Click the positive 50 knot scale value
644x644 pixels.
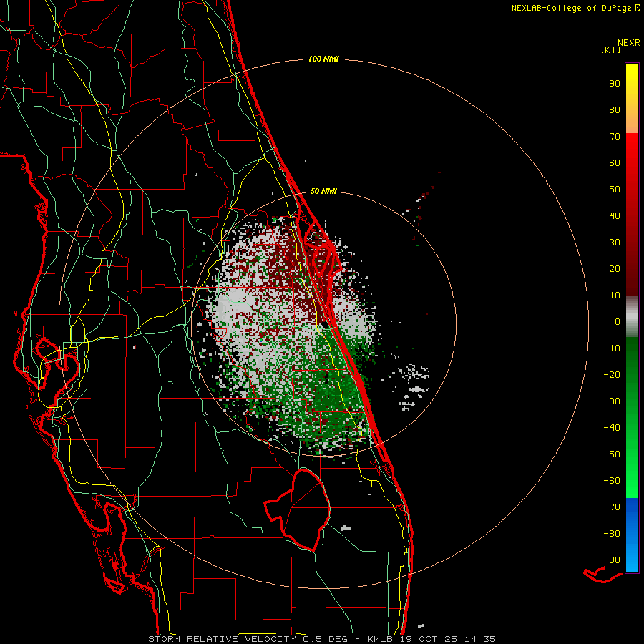tap(615, 190)
